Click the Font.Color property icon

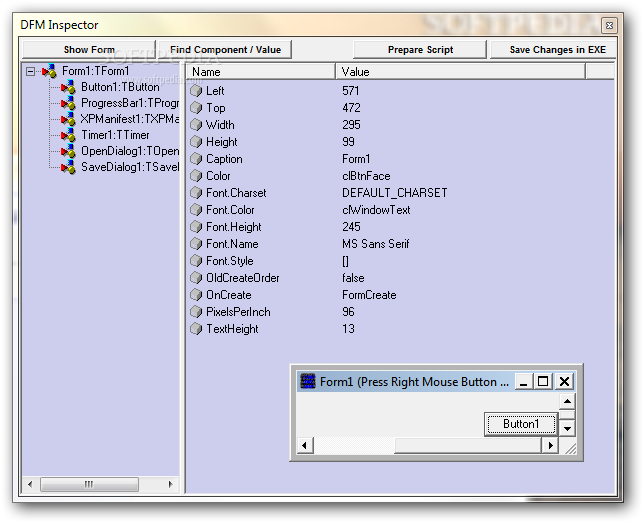click(x=196, y=210)
